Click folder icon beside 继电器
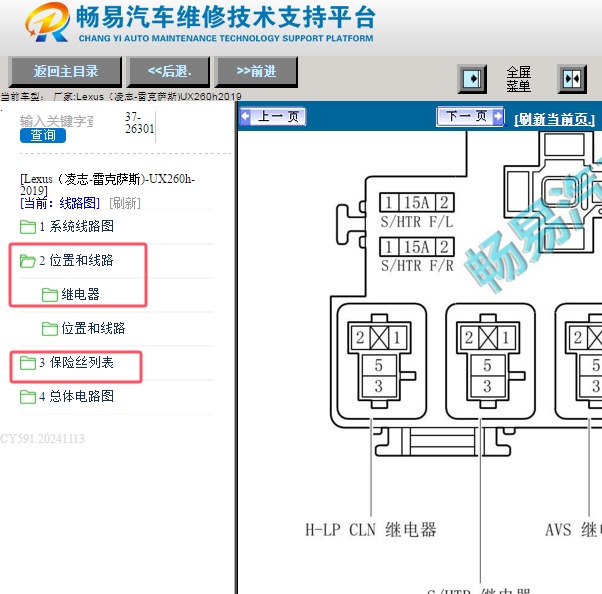 (x=50, y=295)
